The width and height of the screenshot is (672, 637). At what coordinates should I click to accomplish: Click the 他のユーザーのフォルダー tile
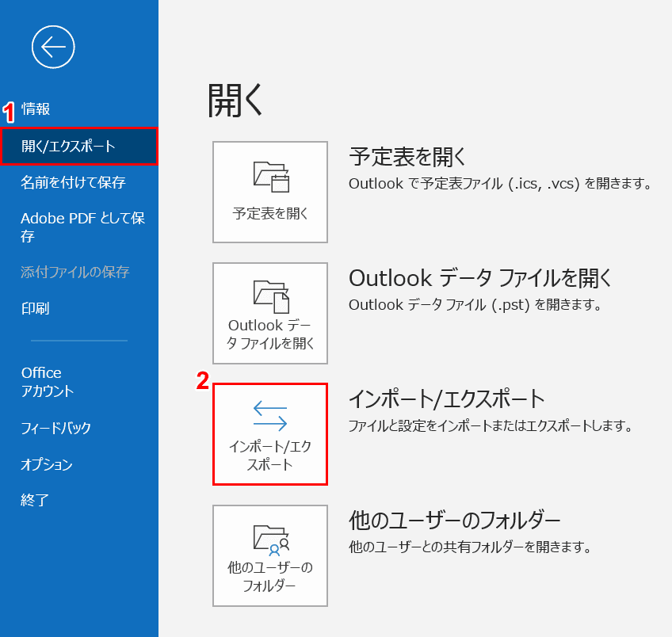[270, 555]
